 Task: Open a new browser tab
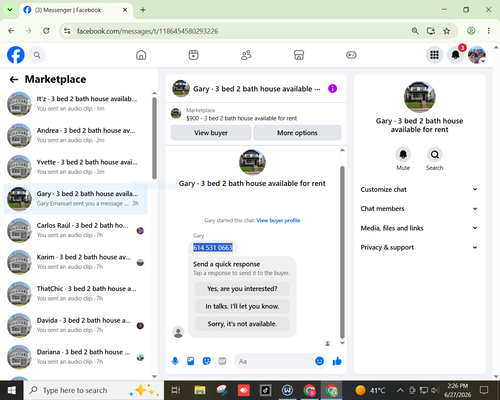click(143, 10)
